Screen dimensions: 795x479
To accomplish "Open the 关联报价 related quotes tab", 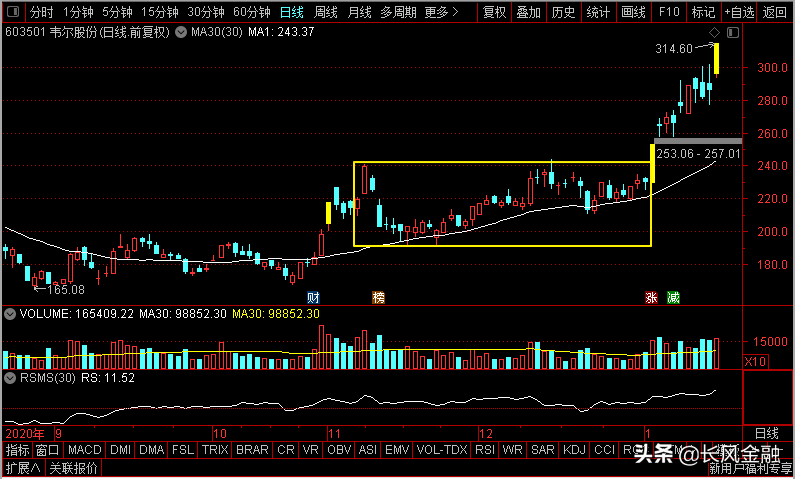I will [x=74, y=468].
